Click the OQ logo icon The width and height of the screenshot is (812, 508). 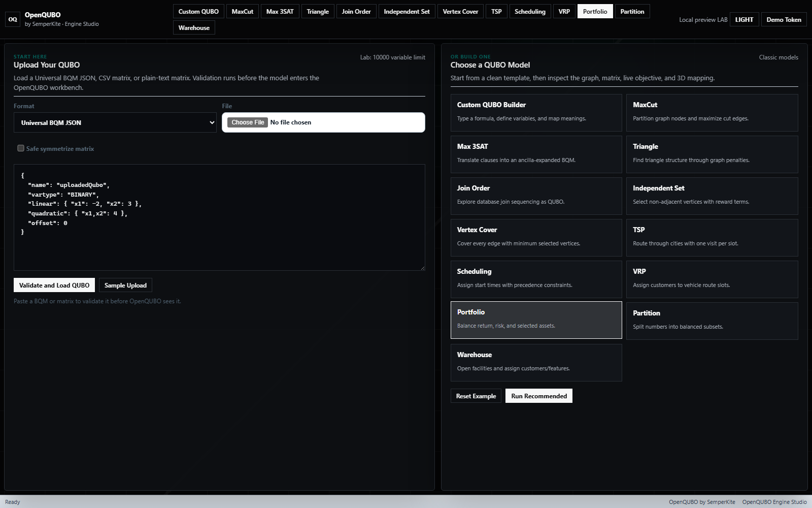(13, 19)
